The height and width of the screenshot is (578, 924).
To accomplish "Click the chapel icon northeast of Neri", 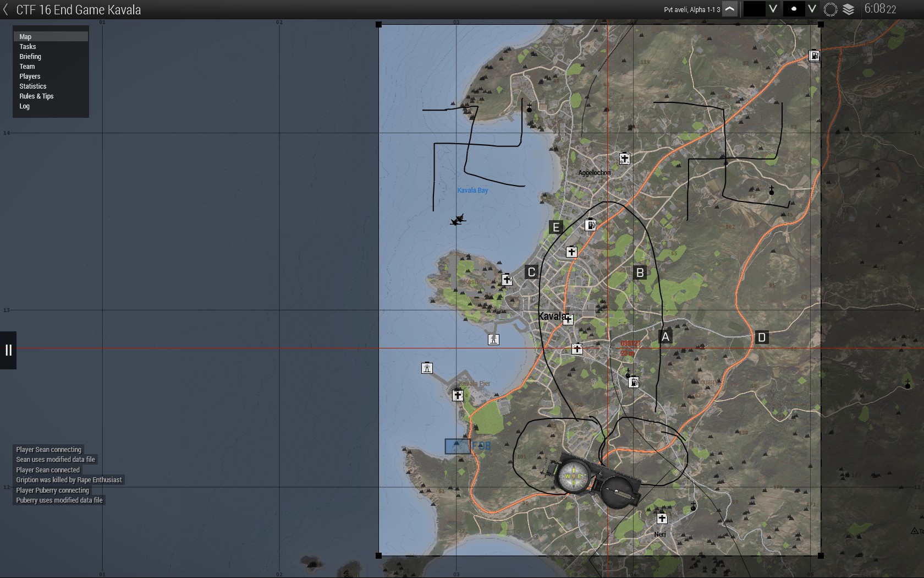I will click(x=693, y=506).
